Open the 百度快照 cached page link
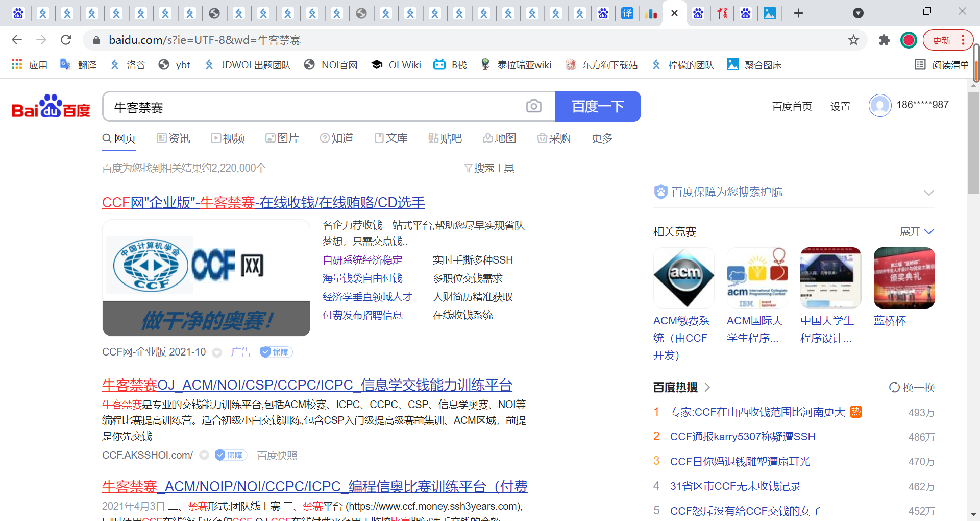 pos(277,455)
